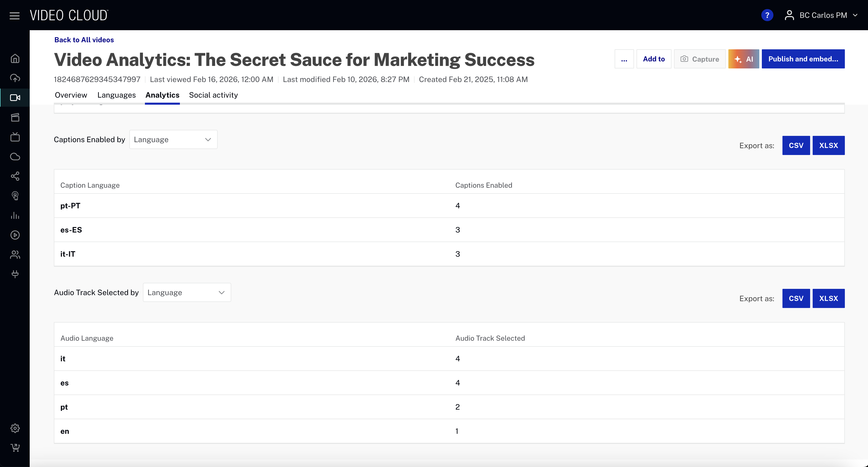The width and height of the screenshot is (868, 467).
Task: Click Back to All videos link
Action: point(84,40)
